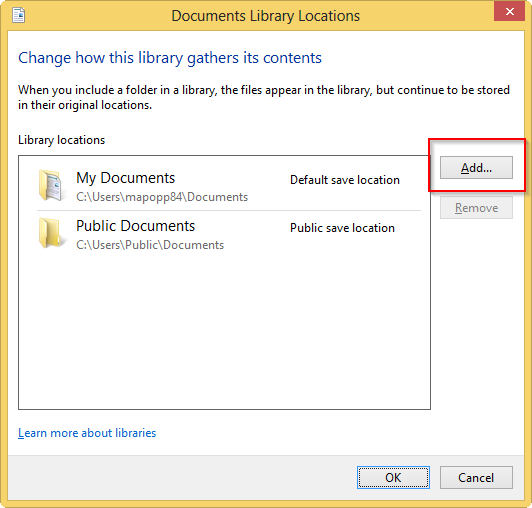Screen dimensions: 532x508
Task: Click path C:\Users\mapopp84\Documents
Action: (x=162, y=197)
